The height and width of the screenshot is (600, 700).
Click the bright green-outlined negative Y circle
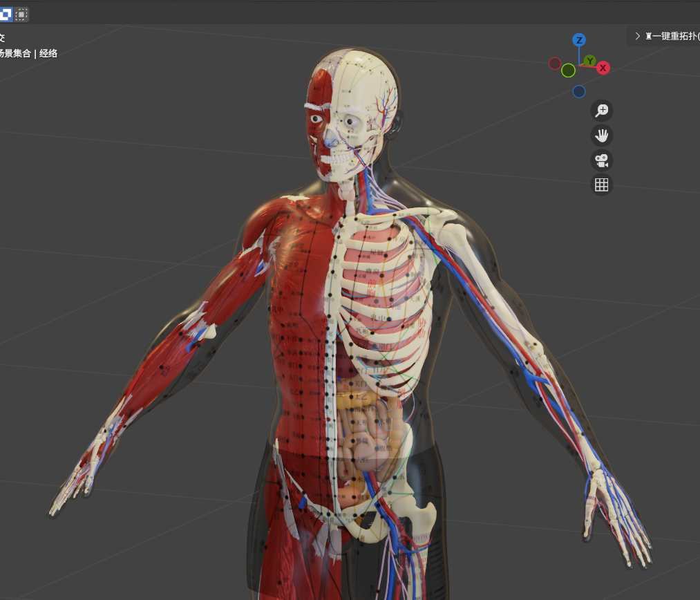568,71
